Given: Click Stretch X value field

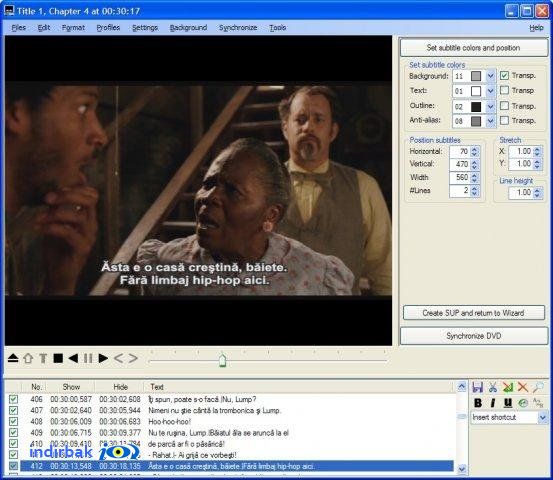Looking at the screenshot, I should [x=521, y=152].
